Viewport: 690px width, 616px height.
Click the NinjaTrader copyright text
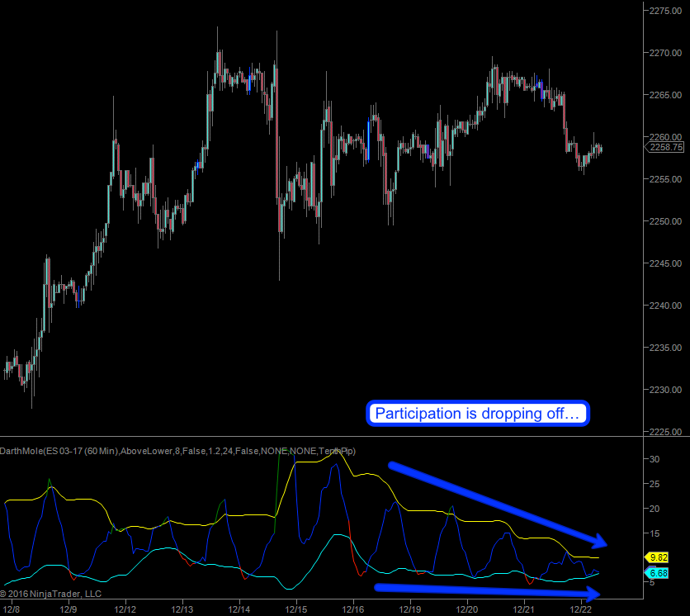(51, 593)
